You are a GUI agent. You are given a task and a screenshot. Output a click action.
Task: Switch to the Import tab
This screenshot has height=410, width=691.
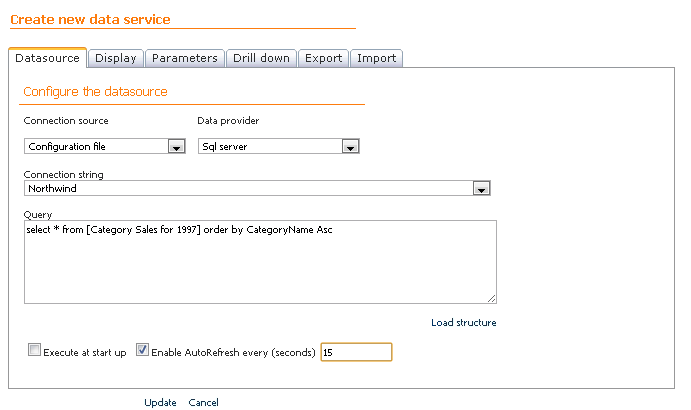point(376,58)
